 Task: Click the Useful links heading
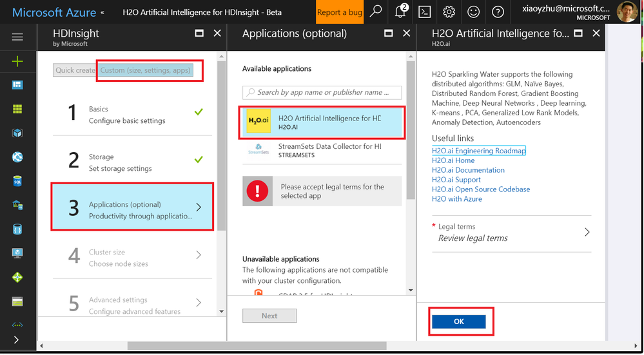453,139
